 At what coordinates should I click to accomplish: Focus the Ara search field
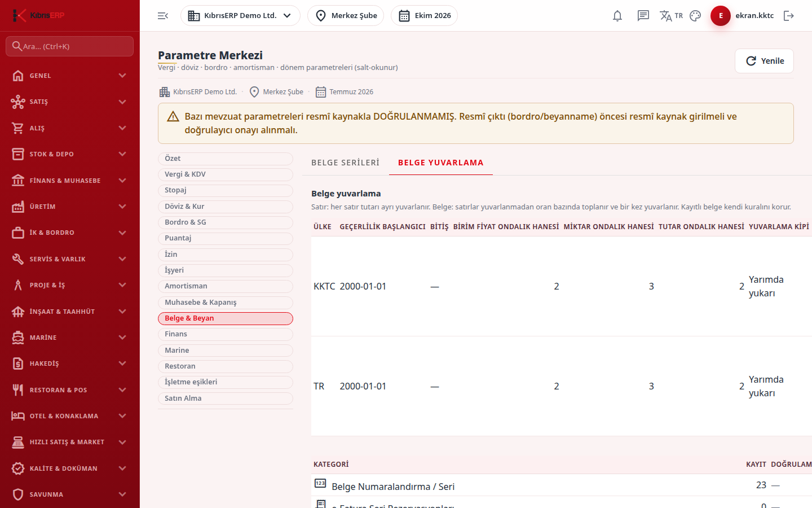click(x=69, y=46)
